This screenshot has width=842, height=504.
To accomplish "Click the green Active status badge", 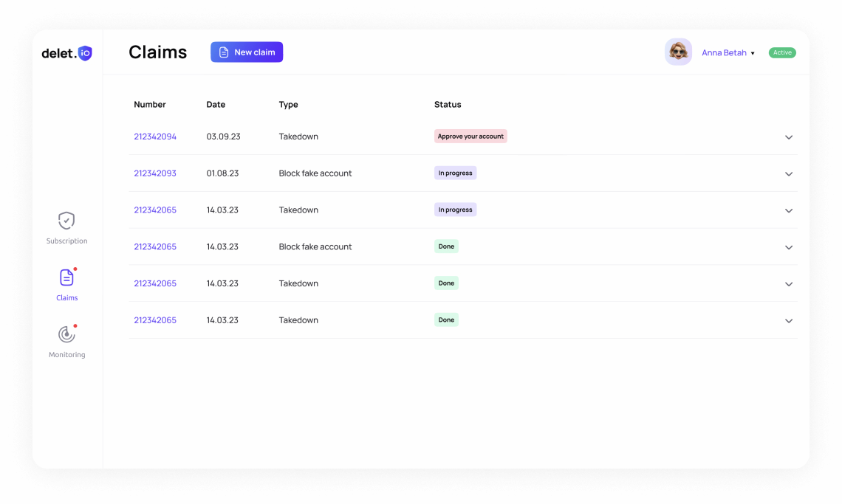I will pyautogui.click(x=782, y=53).
